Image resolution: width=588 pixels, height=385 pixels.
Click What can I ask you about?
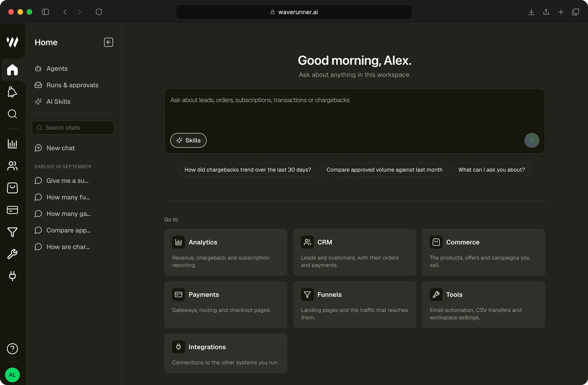[x=491, y=170]
